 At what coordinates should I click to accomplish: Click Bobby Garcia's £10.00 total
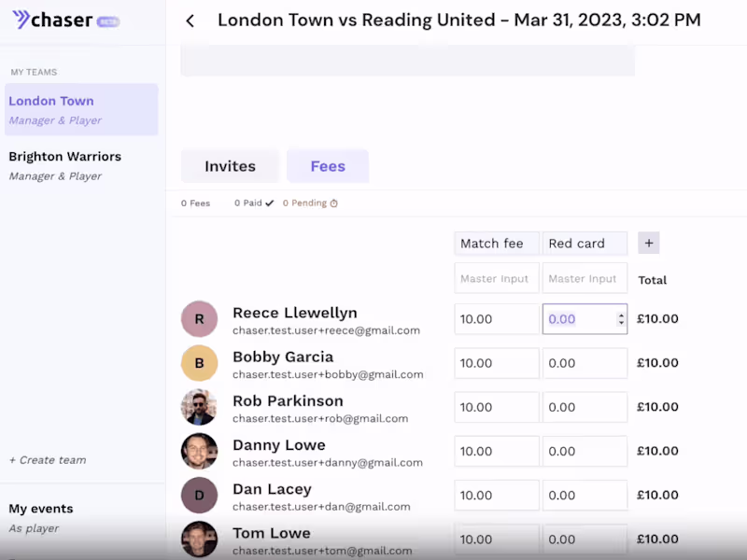(657, 363)
